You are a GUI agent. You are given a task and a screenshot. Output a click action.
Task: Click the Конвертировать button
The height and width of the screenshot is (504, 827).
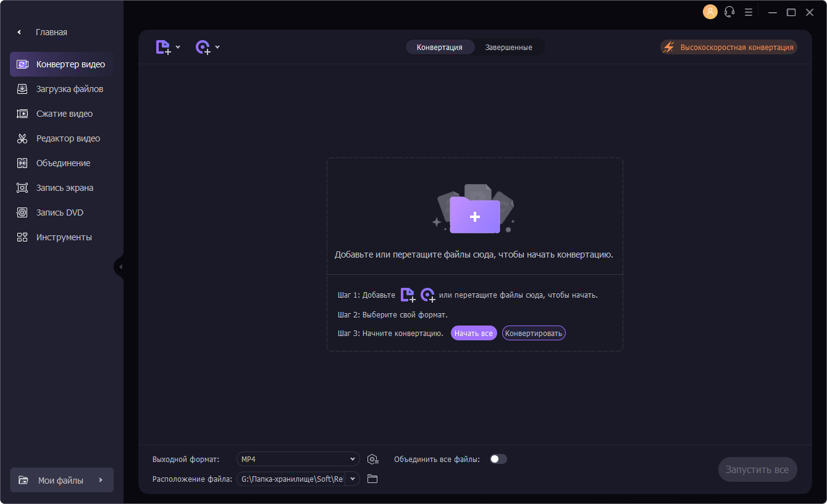pos(534,334)
